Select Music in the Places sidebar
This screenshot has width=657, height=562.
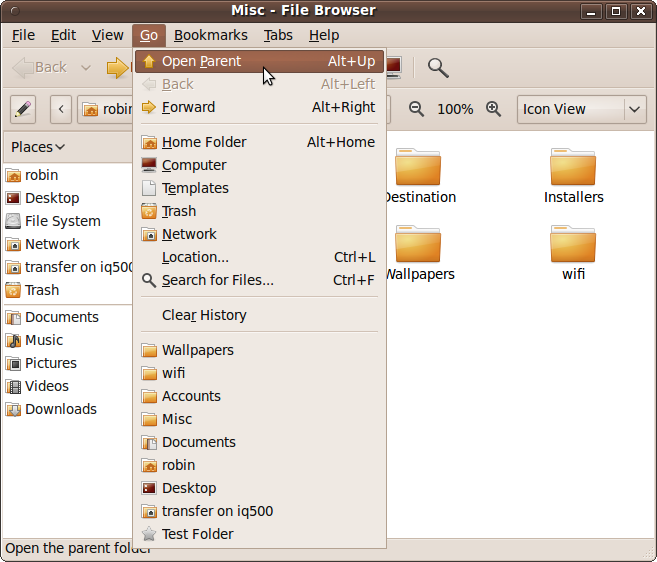coord(67,340)
